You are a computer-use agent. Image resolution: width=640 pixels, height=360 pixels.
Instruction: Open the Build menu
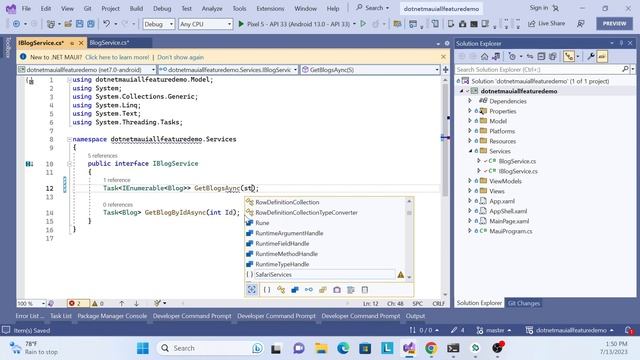click(x=136, y=8)
